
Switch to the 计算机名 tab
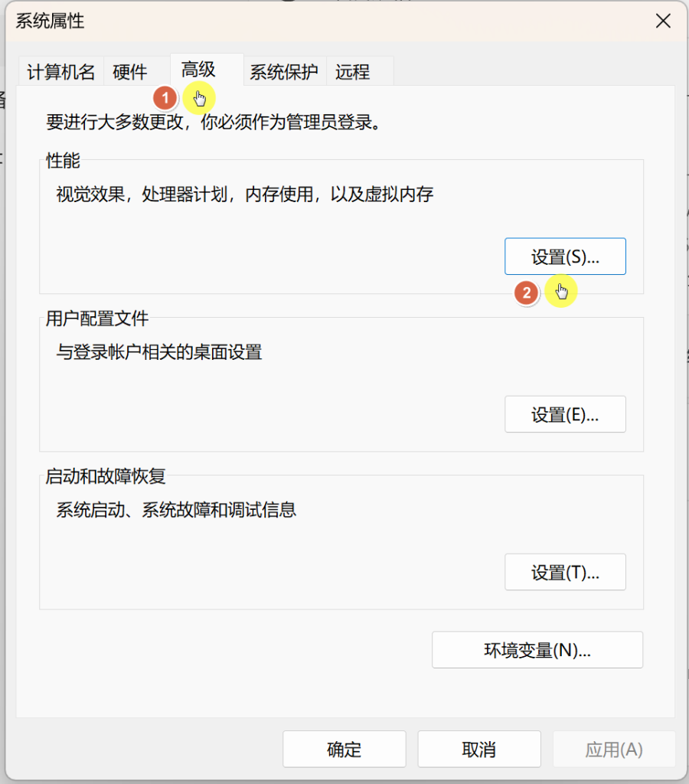(61, 72)
